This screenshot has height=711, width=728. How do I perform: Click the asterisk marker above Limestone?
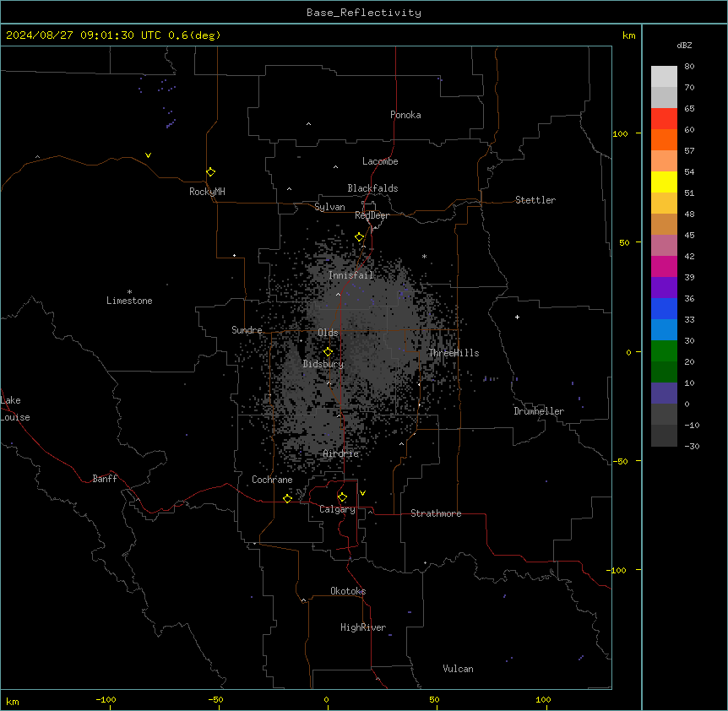coord(129,292)
